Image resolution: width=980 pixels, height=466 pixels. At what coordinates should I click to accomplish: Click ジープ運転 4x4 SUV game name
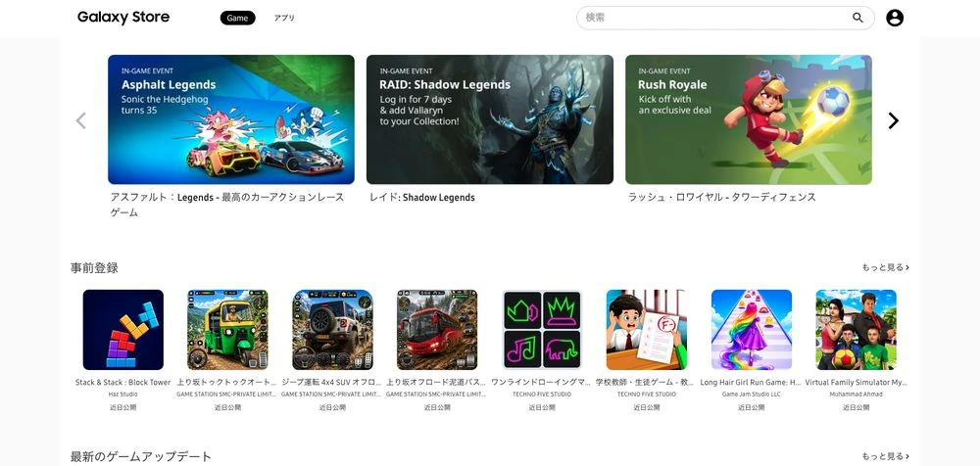point(332,382)
